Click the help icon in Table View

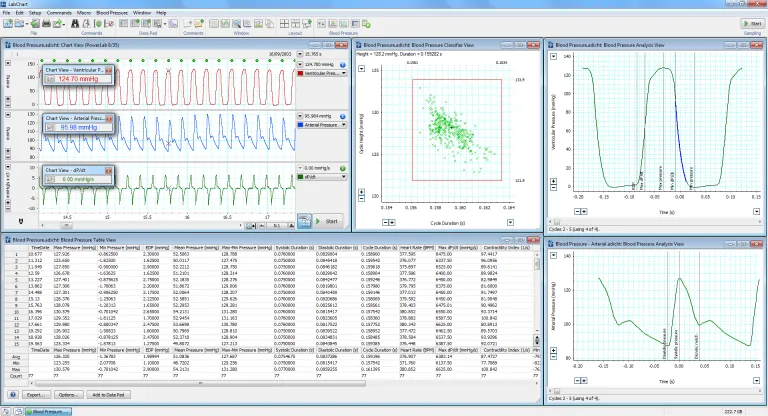pos(13,395)
